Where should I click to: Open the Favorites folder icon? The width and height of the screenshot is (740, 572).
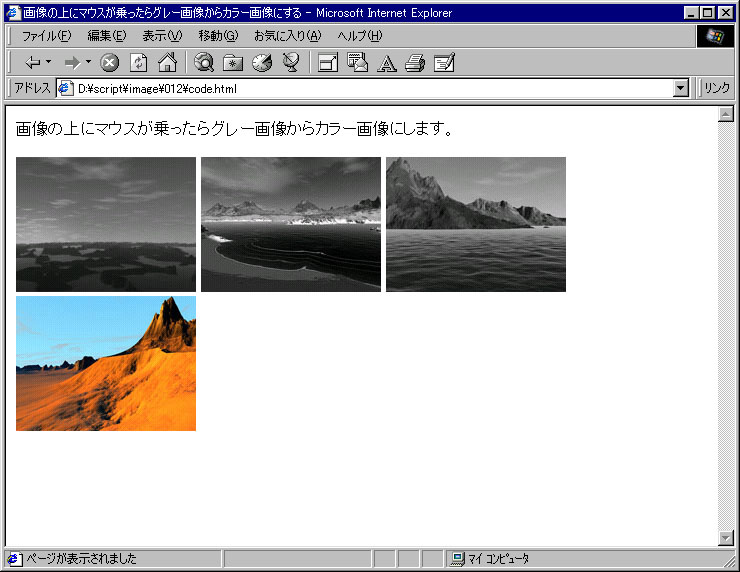233,62
